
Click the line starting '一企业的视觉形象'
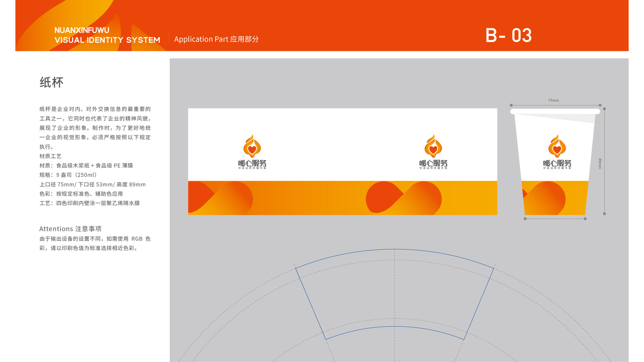click(x=95, y=137)
